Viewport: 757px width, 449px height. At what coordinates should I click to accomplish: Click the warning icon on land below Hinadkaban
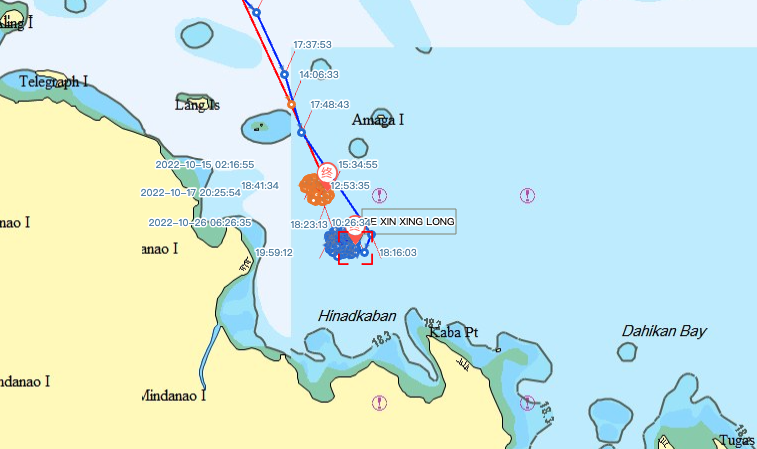379,403
